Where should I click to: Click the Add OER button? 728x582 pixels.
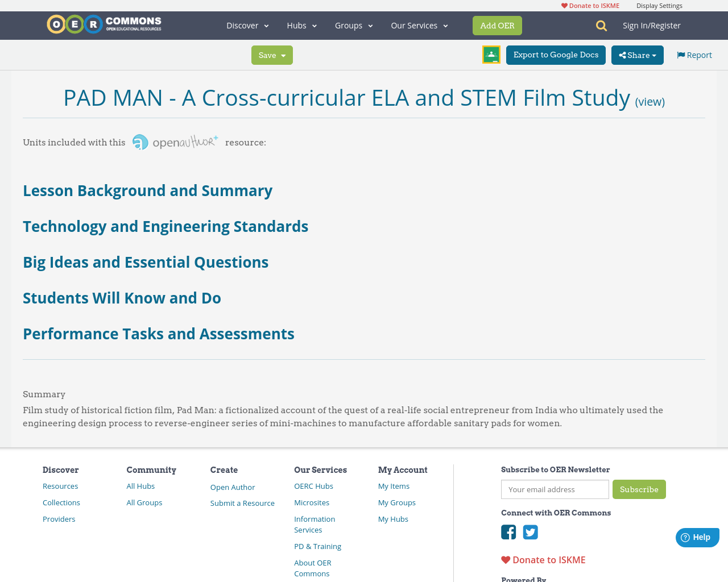(x=497, y=25)
